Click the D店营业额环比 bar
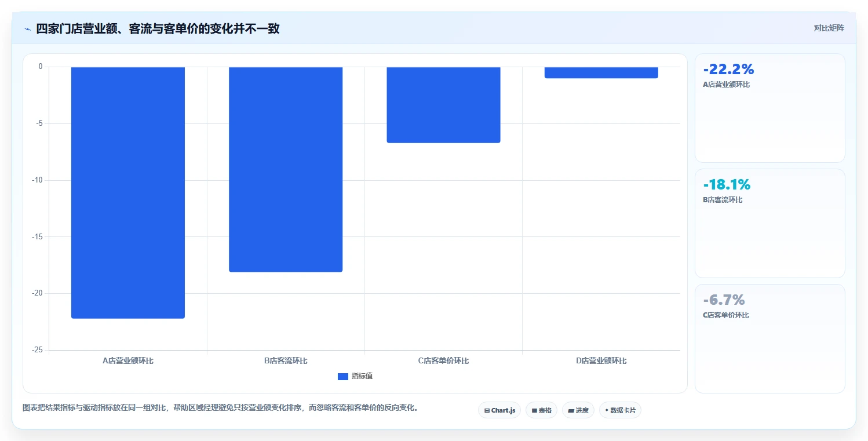The image size is (868, 441). click(x=601, y=72)
